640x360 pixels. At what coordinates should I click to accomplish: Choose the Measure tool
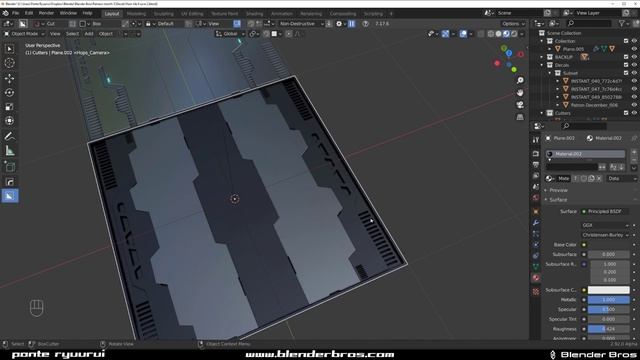coord(10,151)
